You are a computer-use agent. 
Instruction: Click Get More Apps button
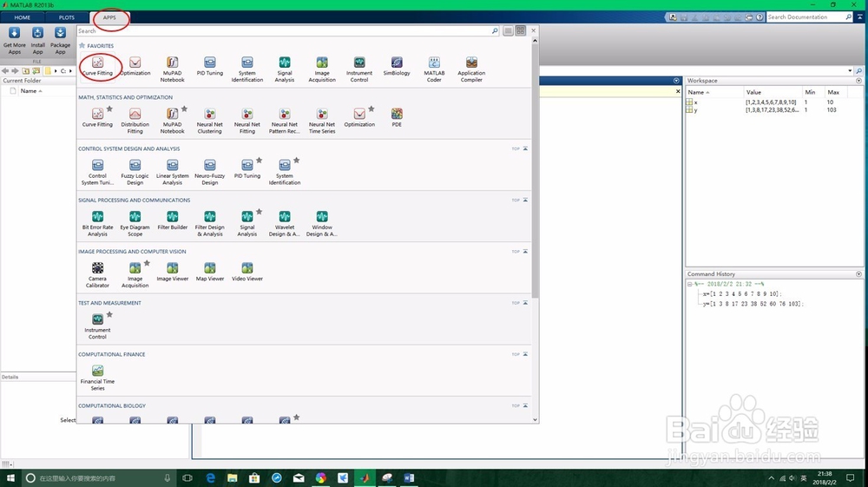pos(15,41)
